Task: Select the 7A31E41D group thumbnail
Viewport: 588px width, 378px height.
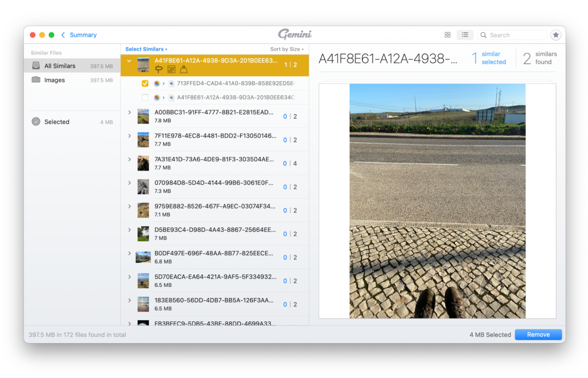Action: [143, 163]
